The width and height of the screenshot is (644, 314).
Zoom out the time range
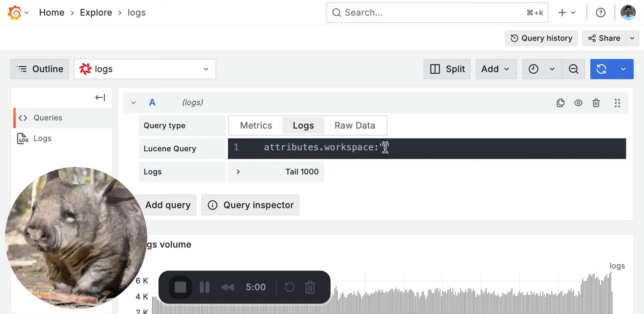pos(573,69)
